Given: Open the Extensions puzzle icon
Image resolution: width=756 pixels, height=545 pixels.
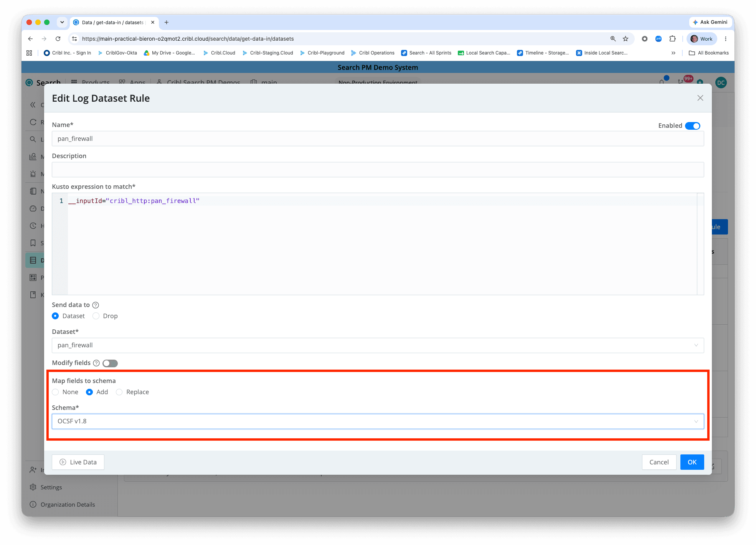Looking at the screenshot, I should (x=672, y=39).
